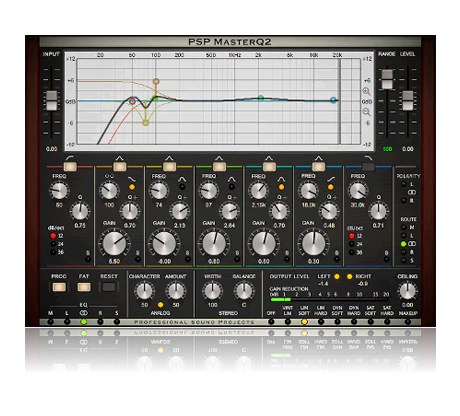
Task: Solo the green 87 Hz band
Action: pos(237,259)
